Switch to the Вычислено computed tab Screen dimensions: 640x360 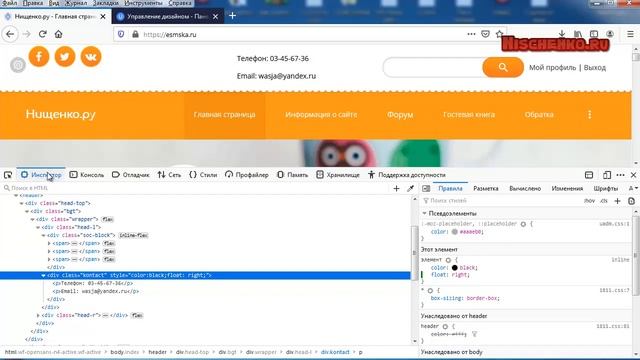pyautogui.click(x=525, y=188)
